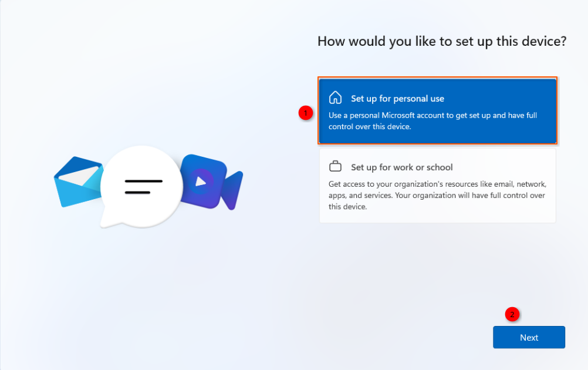Click the red annotation marker numbered 1
Screen dimensions: 588x370
pos(305,113)
